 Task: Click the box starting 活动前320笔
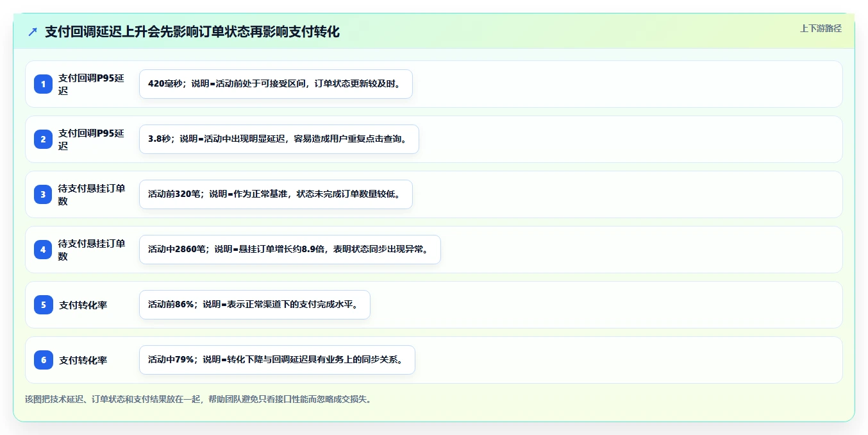pos(276,194)
